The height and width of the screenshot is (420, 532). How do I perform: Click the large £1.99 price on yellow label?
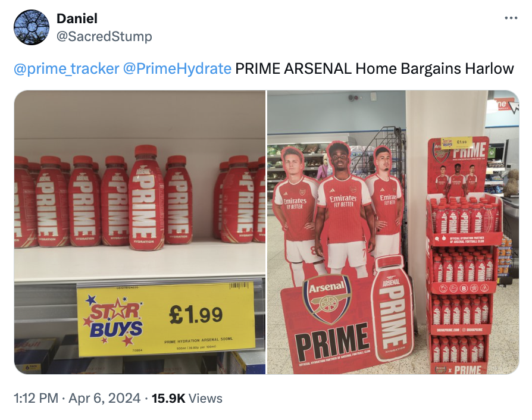click(x=196, y=314)
